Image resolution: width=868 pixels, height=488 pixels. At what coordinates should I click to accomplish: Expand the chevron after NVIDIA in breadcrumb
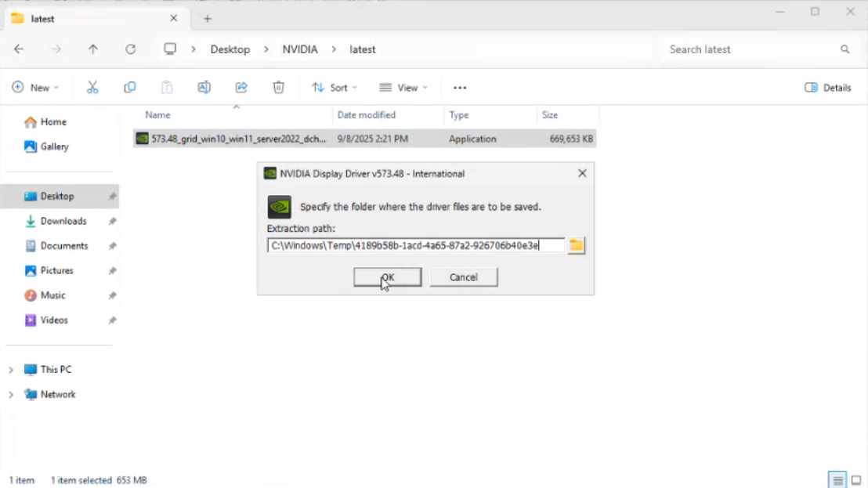(334, 49)
